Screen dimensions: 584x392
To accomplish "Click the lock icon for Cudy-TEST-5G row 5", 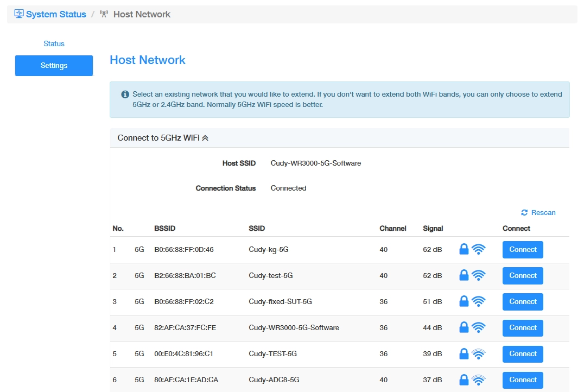I will [x=464, y=353].
